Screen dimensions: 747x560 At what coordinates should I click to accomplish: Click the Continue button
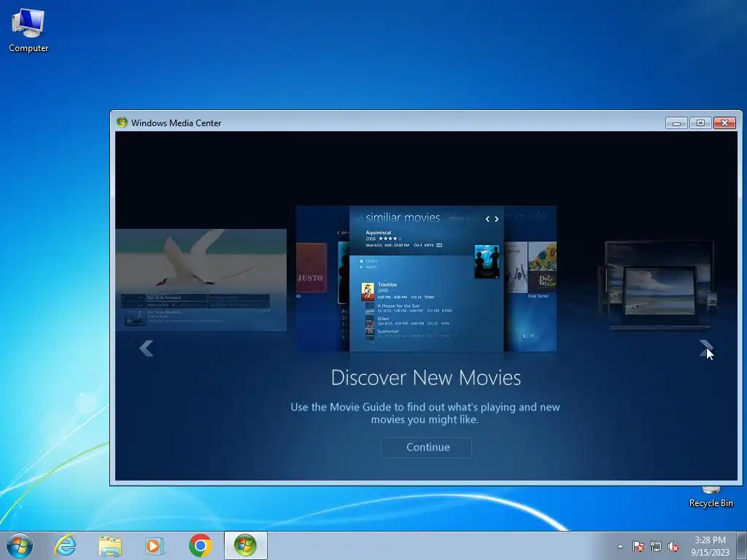[x=426, y=447]
